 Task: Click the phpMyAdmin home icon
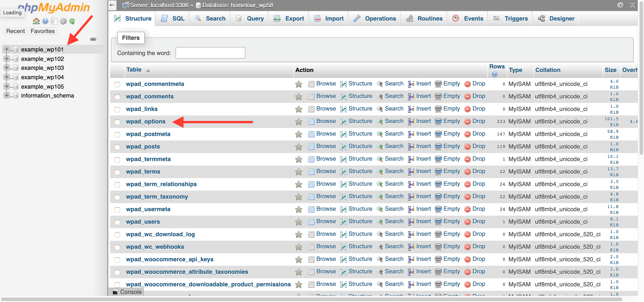click(x=36, y=21)
